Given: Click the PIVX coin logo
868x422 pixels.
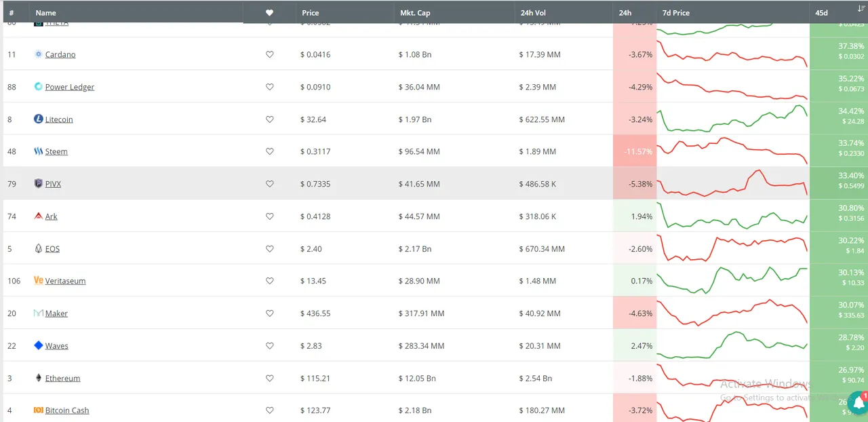Looking at the screenshot, I should point(39,184).
